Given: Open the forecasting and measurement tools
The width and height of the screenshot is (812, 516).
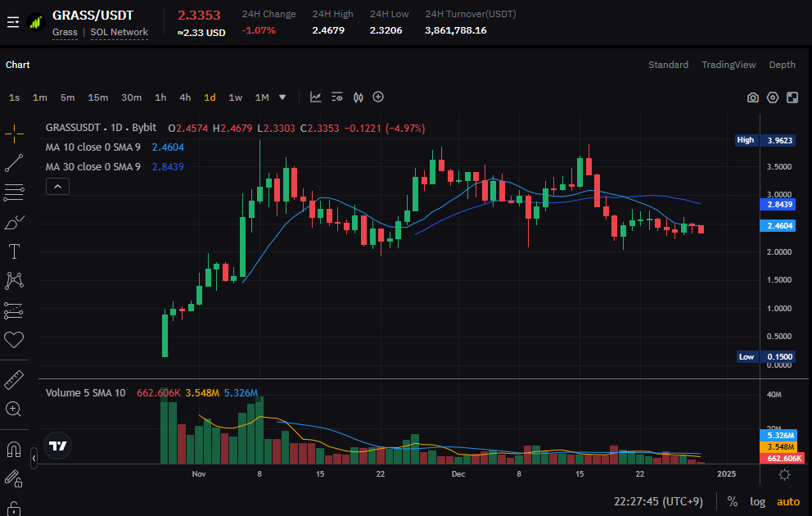Looking at the screenshot, I should [x=14, y=311].
